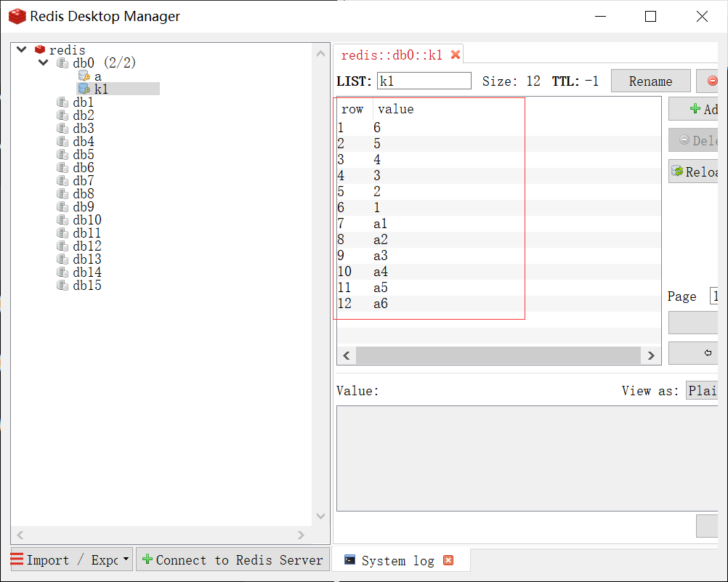
Task: Click the key icon next to 'k1'
Action: pyautogui.click(x=84, y=89)
